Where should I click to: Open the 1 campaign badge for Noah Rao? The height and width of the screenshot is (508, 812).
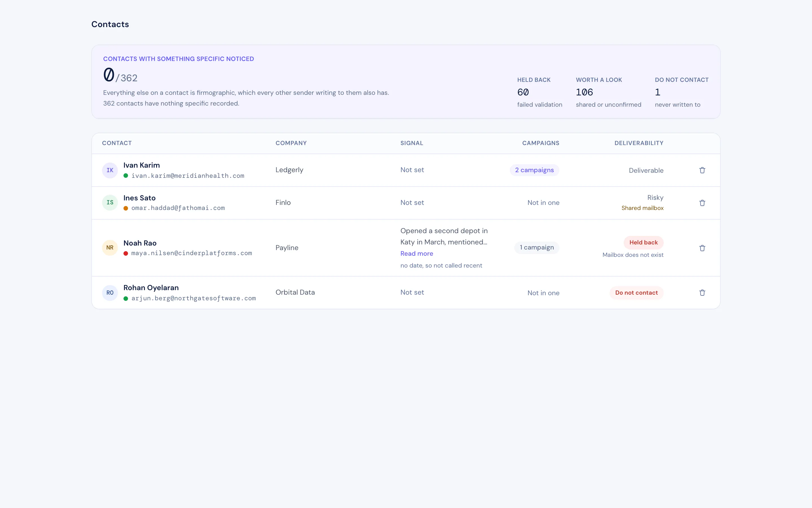click(537, 248)
